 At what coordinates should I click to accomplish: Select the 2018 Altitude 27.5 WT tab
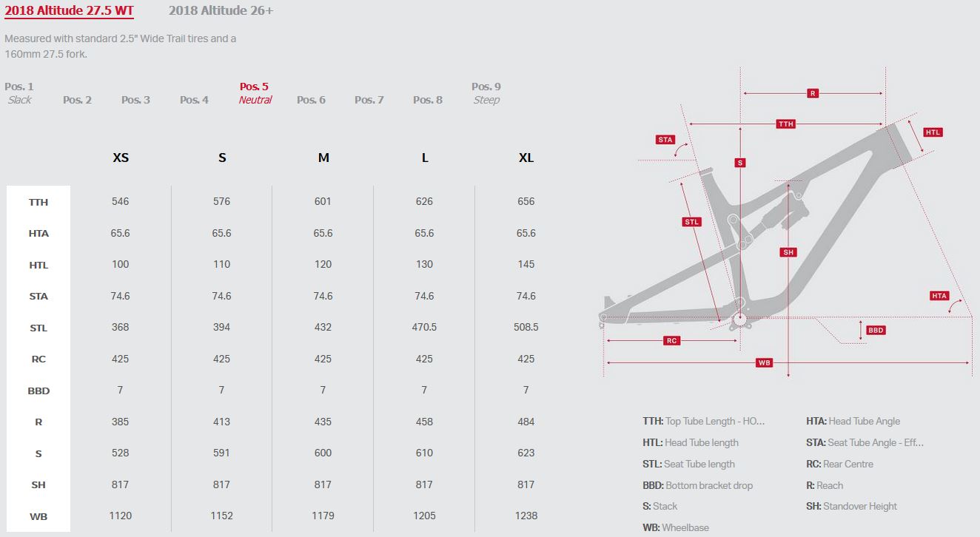point(69,11)
